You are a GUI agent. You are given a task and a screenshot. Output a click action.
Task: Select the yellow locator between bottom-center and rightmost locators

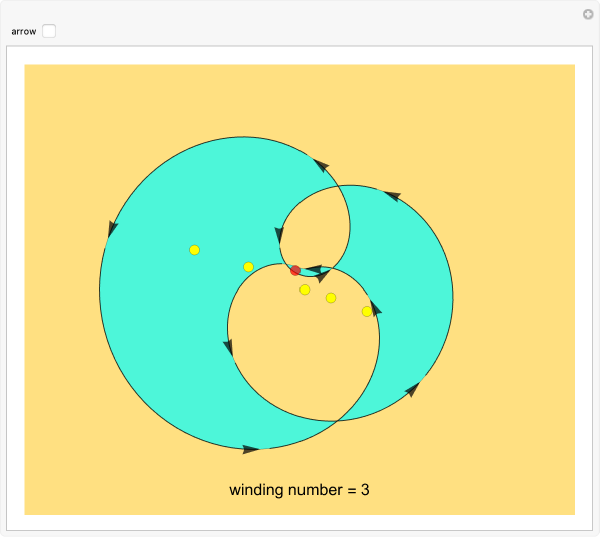[x=331, y=298]
